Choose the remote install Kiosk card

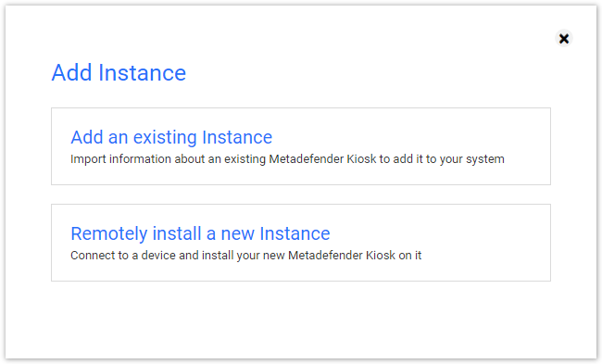[x=301, y=243]
